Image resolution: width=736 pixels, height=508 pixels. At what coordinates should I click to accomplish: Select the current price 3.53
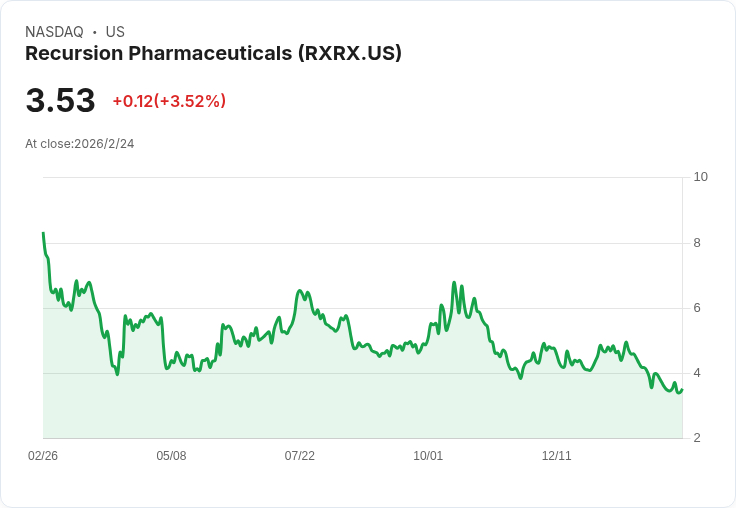(61, 100)
